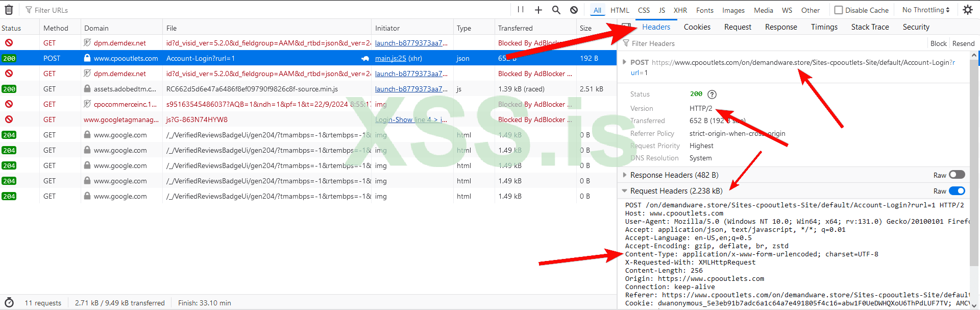Filter requests by Fonts

click(704, 10)
